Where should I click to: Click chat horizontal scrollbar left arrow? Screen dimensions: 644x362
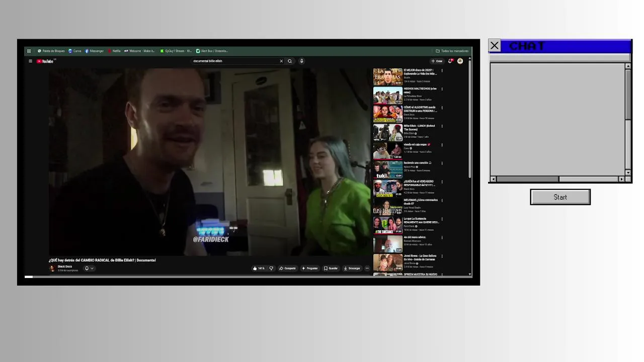(x=493, y=179)
